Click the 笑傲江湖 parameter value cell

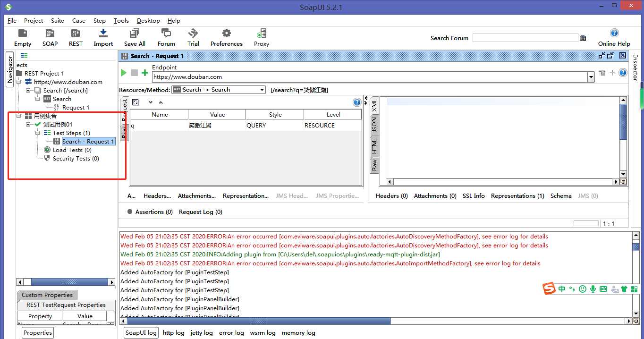217,125
